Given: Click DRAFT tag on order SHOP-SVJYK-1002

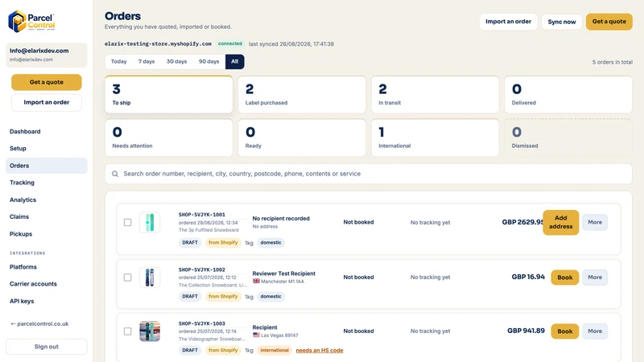Looking at the screenshot, I should 190,296.
